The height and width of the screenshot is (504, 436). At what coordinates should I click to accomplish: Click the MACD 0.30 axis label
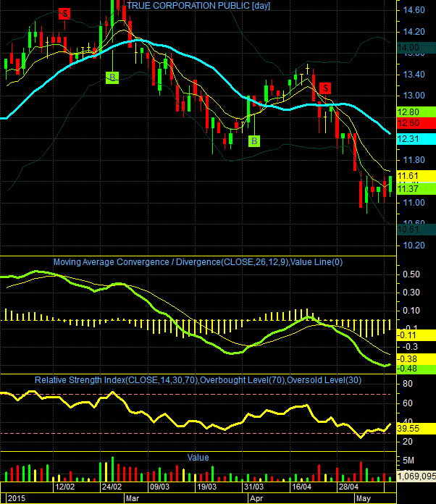(x=411, y=293)
